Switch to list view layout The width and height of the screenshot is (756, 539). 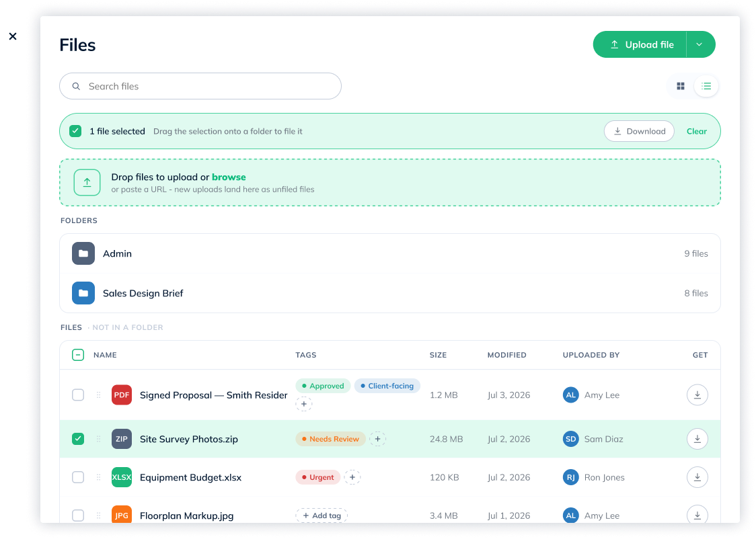(706, 86)
